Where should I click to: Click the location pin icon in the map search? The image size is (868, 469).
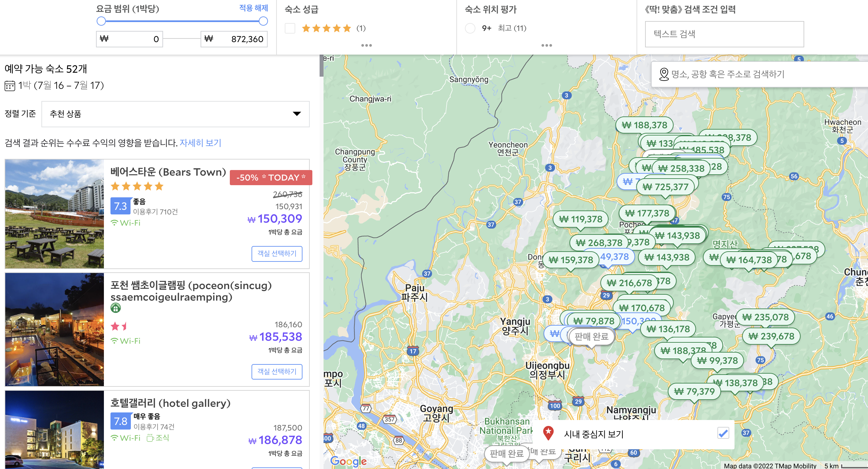pyautogui.click(x=663, y=74)
